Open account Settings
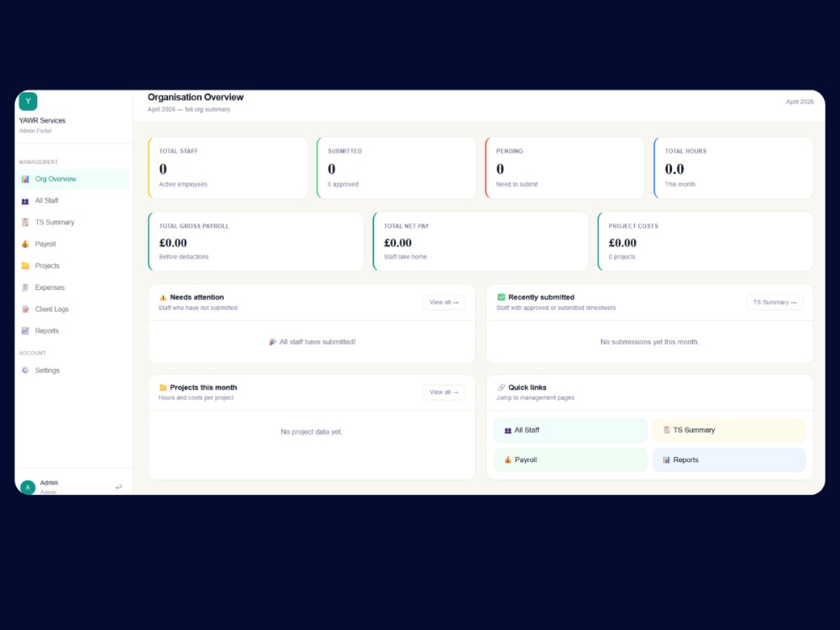The width and height of the screenshot is (840, 630). (x=72, y=370)
